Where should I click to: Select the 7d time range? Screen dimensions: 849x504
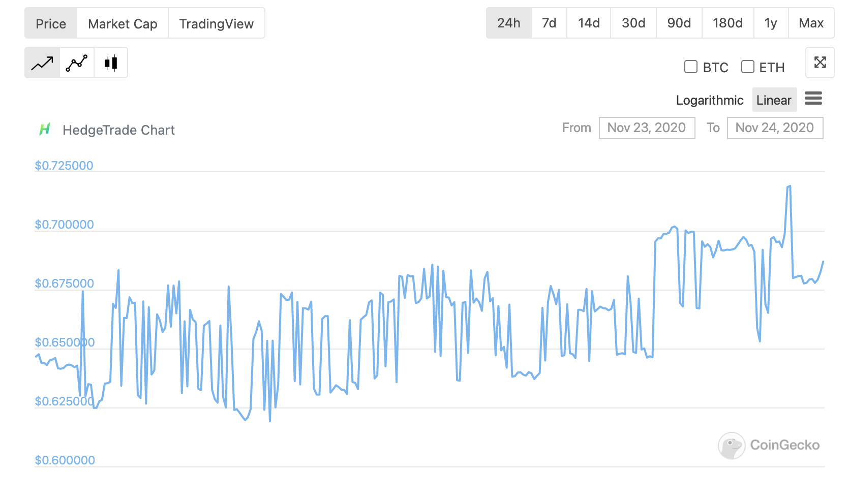click(x=549, y=23)
